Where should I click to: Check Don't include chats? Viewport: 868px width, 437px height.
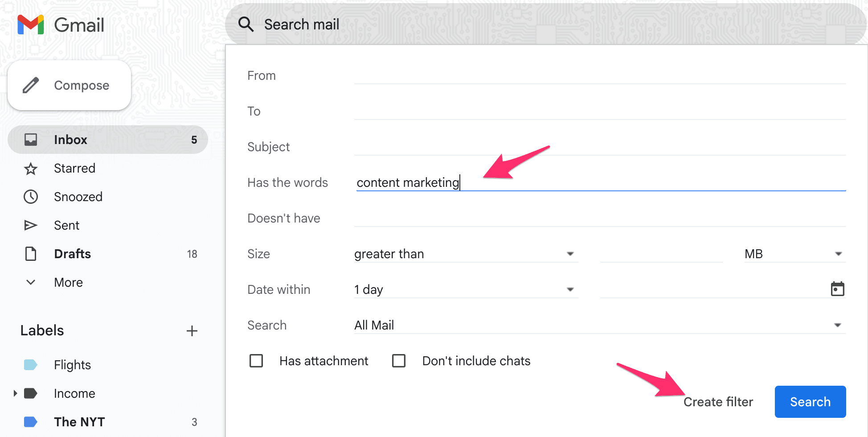pos(399,361)
